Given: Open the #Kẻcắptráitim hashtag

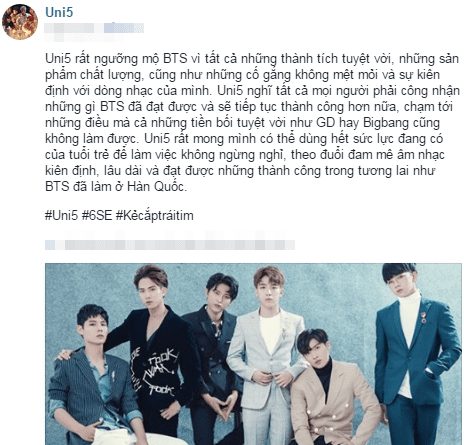Looking at the screenshot, I should click(155, 215).
